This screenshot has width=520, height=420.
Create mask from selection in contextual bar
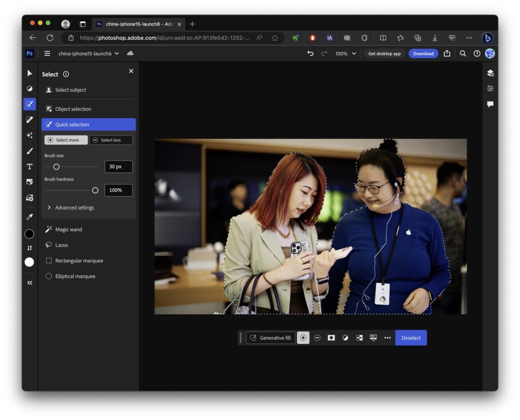point(331,338)
